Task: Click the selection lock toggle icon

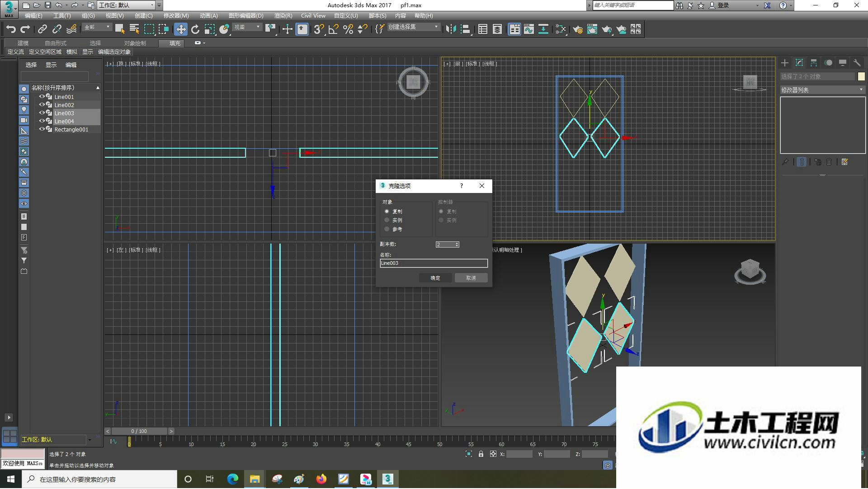Action: tap(481, 454)
